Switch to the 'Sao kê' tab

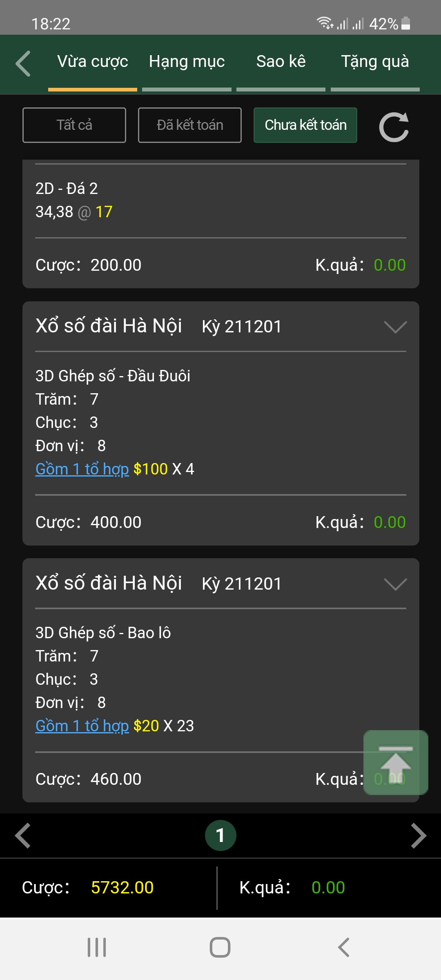pyautogui.click(x=281, y=62)
